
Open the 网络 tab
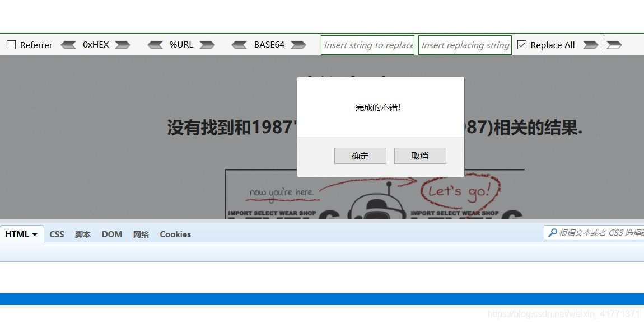[x=141, y=234]
